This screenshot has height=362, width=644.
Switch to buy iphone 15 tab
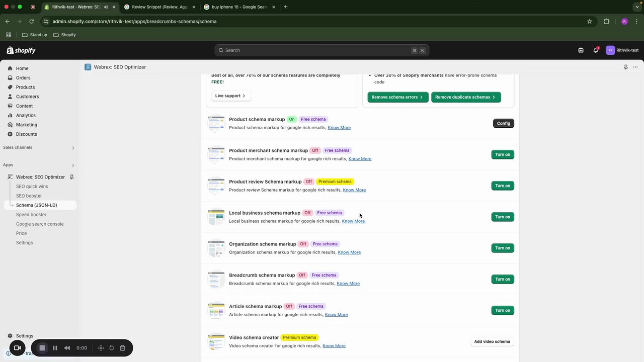[x=239, y=7]
